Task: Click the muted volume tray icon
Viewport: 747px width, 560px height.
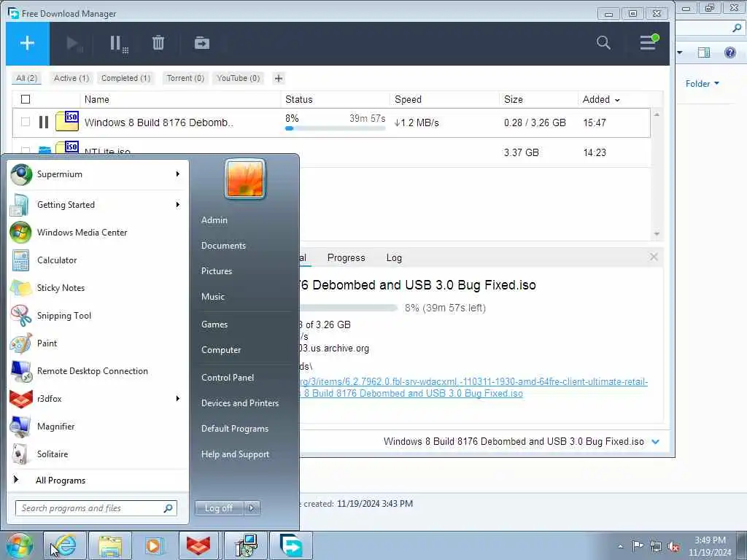Action: (673, 547)
